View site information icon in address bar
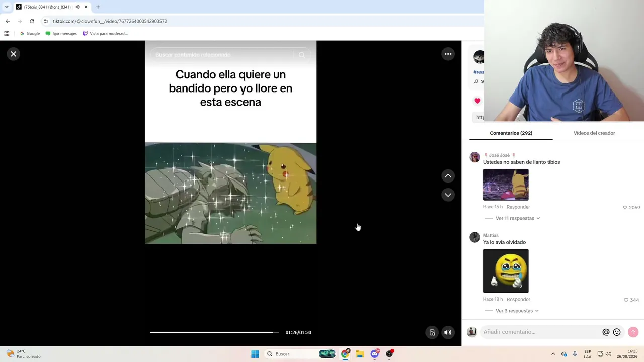This screenshot has height=362, width=644. [46, 21]
